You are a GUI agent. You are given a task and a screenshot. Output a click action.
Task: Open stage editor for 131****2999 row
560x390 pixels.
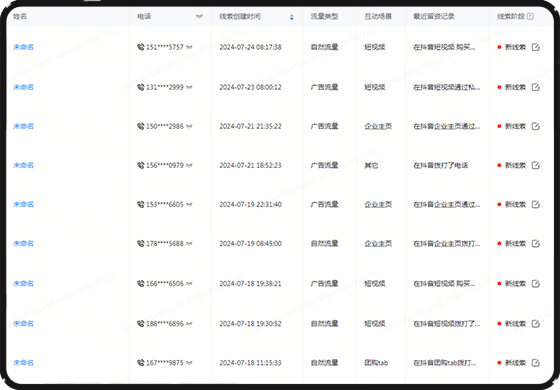(535, 87)
